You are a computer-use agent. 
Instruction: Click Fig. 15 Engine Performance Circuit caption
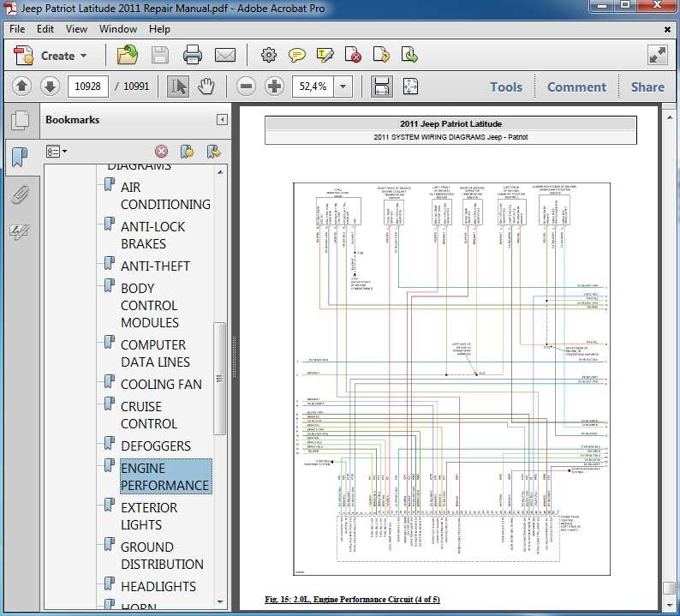point(352,600)
